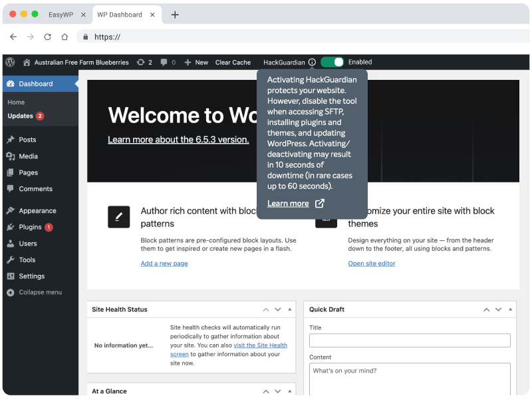This screenshot has height=402, width=532.
Task: Click the browser home icon
Action: [x=65, y=37]
